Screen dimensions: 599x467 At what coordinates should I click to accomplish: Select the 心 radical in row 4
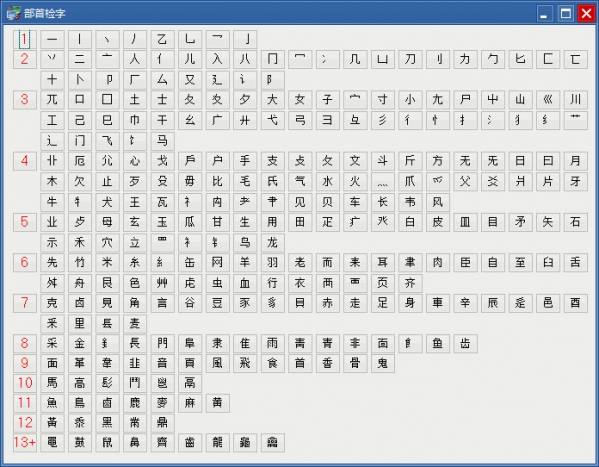[134, 161]
